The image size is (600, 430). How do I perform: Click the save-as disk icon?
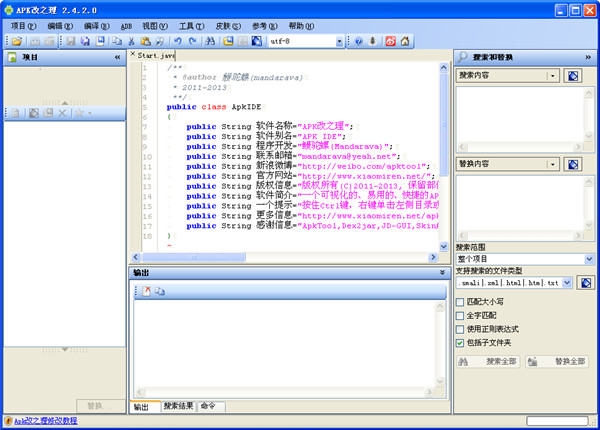pos(100,41)
